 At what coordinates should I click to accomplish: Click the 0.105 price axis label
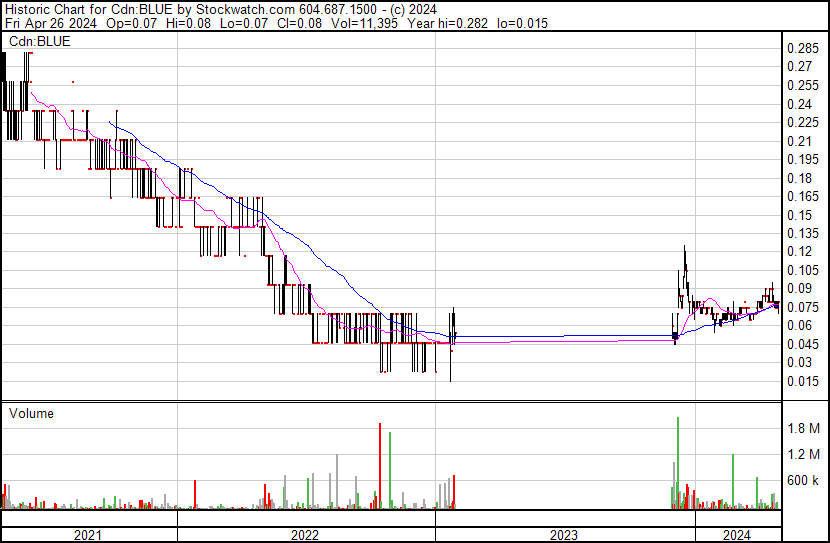tap(802, 270)
